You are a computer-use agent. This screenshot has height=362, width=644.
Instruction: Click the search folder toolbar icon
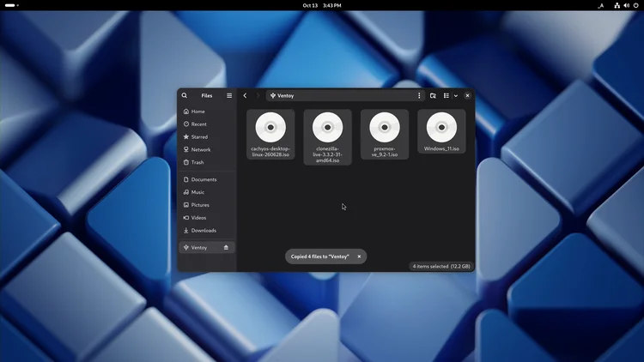[x=433, y=95]
